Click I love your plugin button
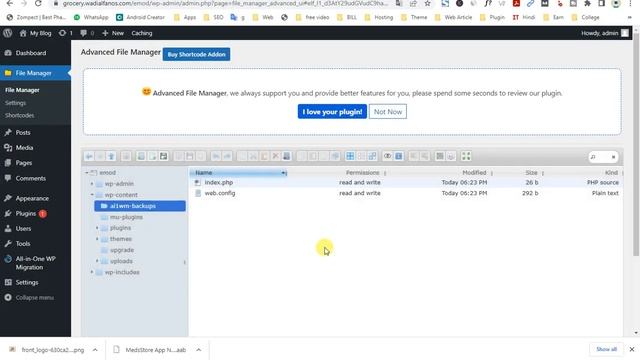This screenshot has width=640, height=360. (332, 111)
